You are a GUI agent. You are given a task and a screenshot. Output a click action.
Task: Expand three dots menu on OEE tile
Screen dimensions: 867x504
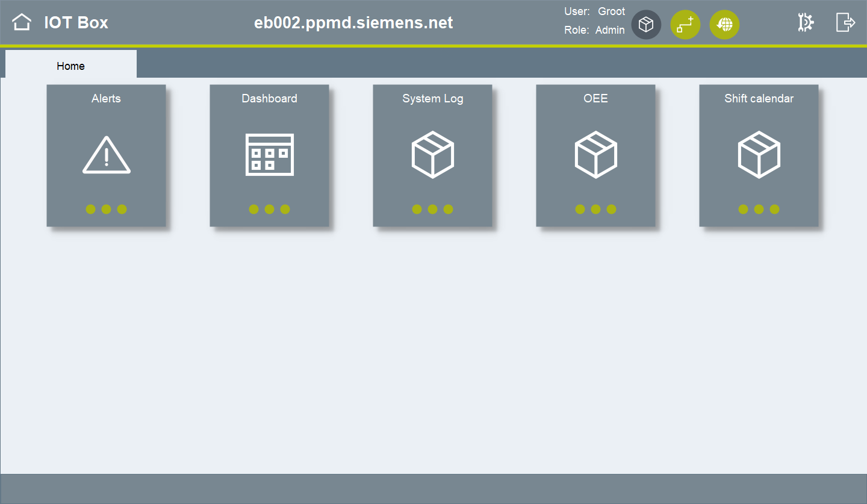(x=595, y=210)
